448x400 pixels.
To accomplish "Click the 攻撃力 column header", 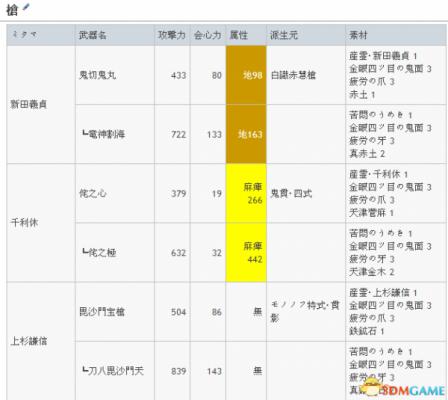I will pyautogui.click(x=172, y=35).
